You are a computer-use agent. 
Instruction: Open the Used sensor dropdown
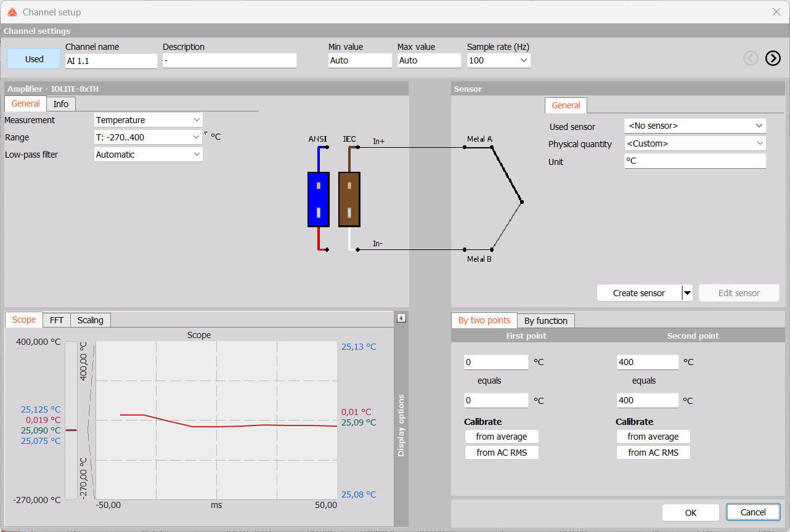coord(695,126)
